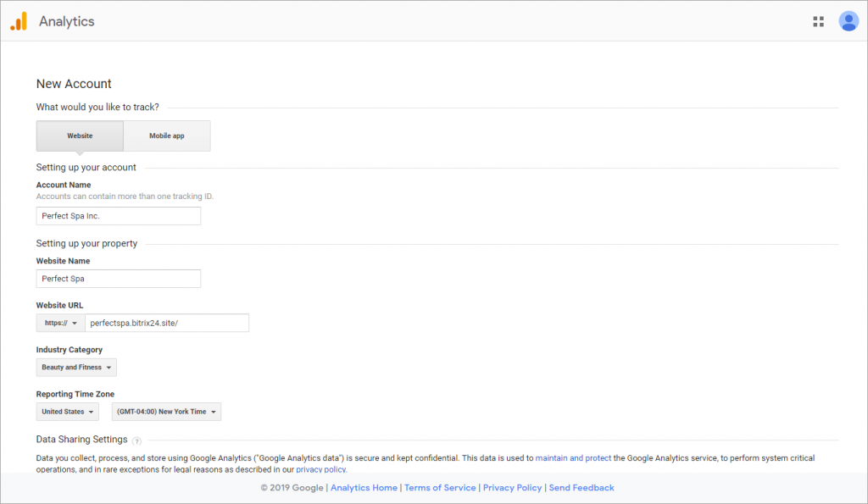Select the Mobile app tracking tab
The image size is (868, 504).
pyautogui.click(x=167, y=136)
